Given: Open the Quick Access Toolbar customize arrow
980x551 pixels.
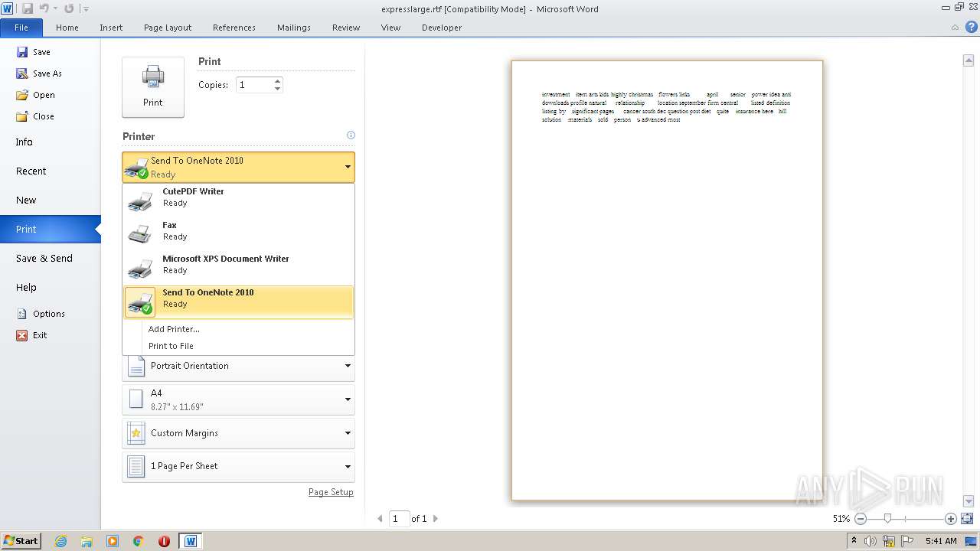Looking at the screenshot, I should coord(85,9).
